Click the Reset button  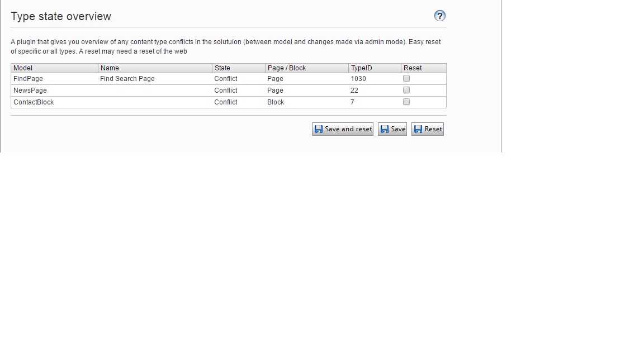tap(427, 129)
